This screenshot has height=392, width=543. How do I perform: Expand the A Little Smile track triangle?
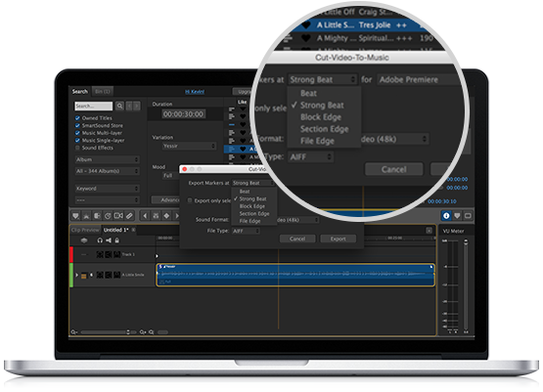77,275
